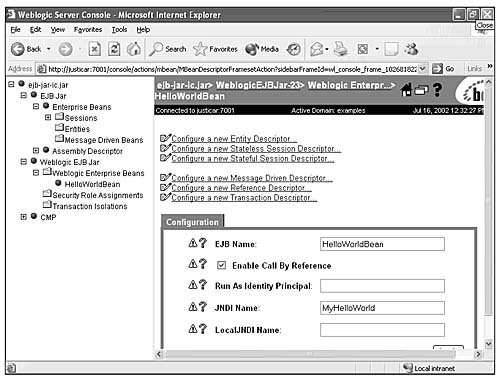Open the Search toolbar button
The width and height of the screenshot is (500, 382).
[x=168, y=49]
